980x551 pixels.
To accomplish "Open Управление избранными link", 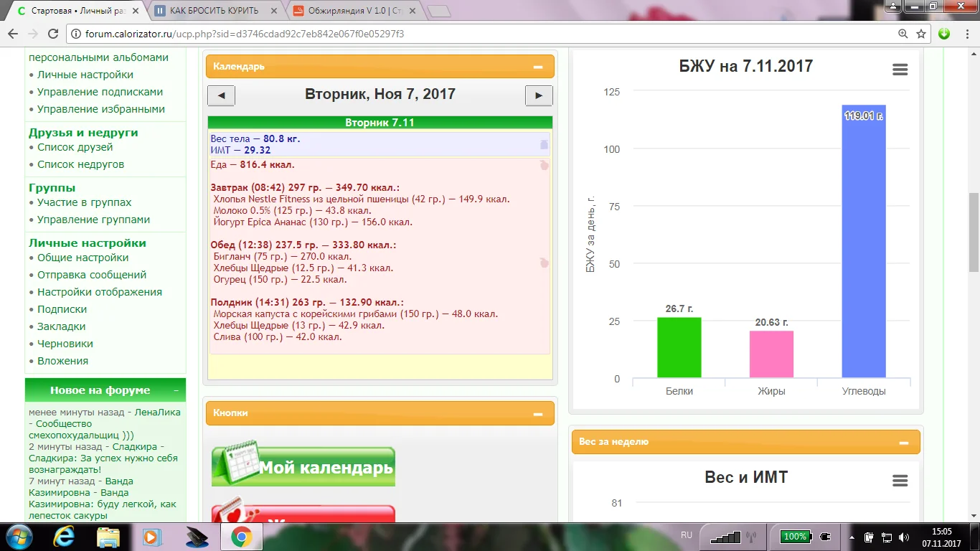I will coord(101,109).
